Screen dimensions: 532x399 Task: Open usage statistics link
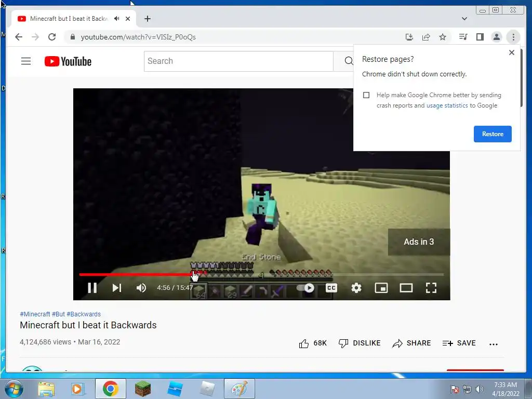tap(447, 105)
